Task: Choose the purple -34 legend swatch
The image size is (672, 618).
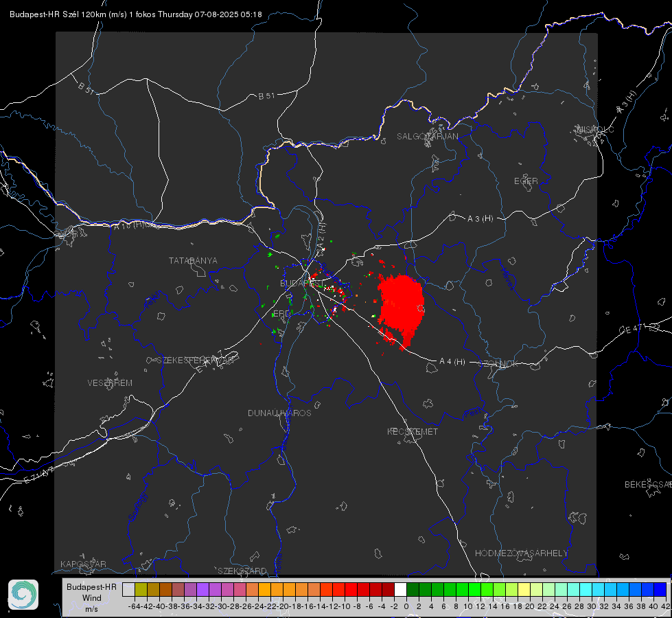Action: point(202,589)
